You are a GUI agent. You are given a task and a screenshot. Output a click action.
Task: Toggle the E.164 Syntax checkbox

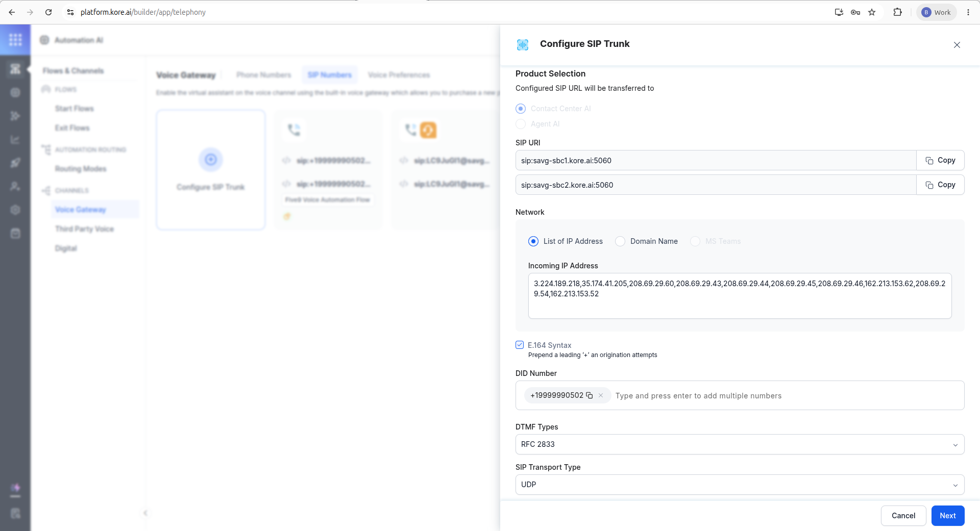click(520, 345)
